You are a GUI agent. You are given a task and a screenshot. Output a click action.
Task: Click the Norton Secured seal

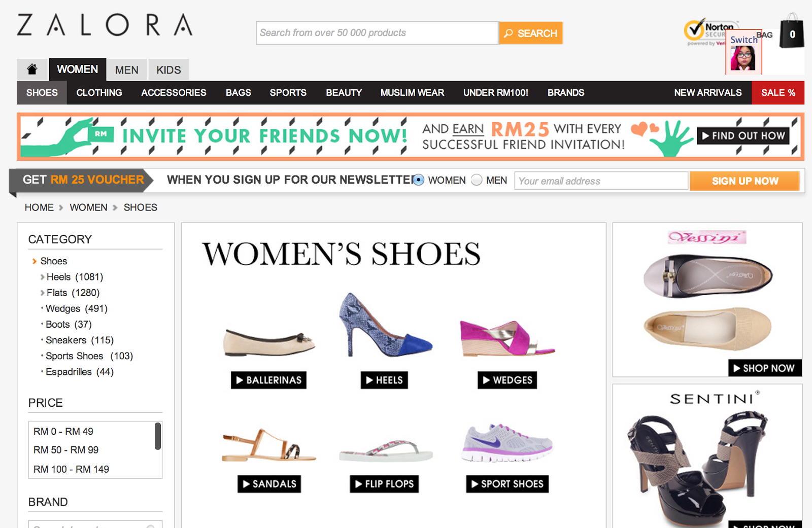[x=705, y=30]
